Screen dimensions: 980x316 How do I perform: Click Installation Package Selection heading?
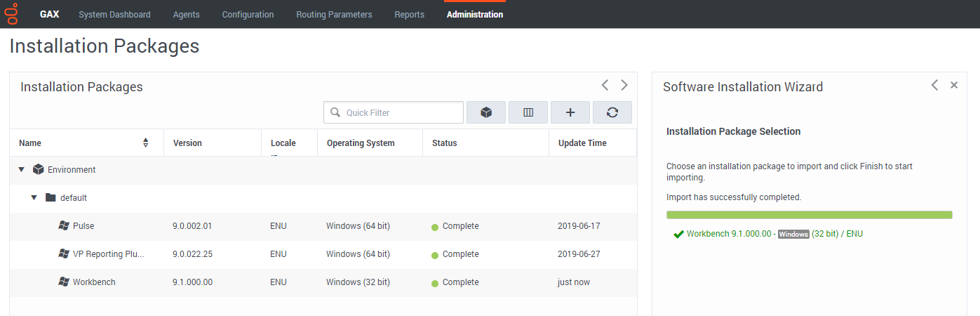733,131
